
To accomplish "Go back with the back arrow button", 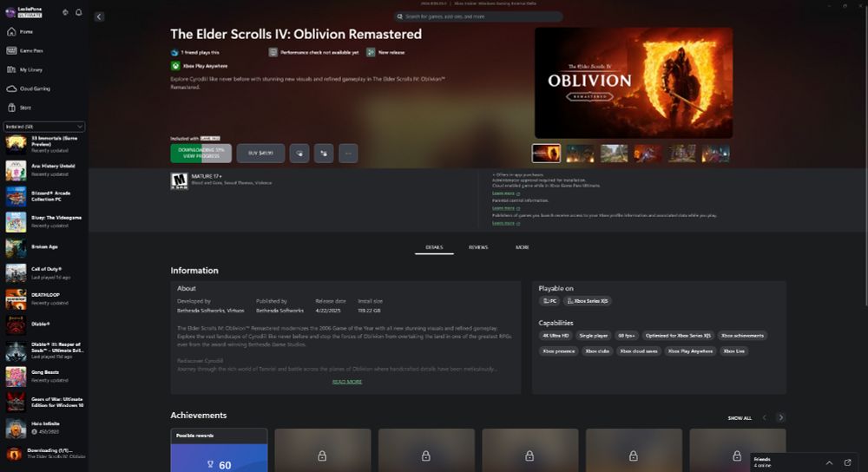I will (99, 16).
